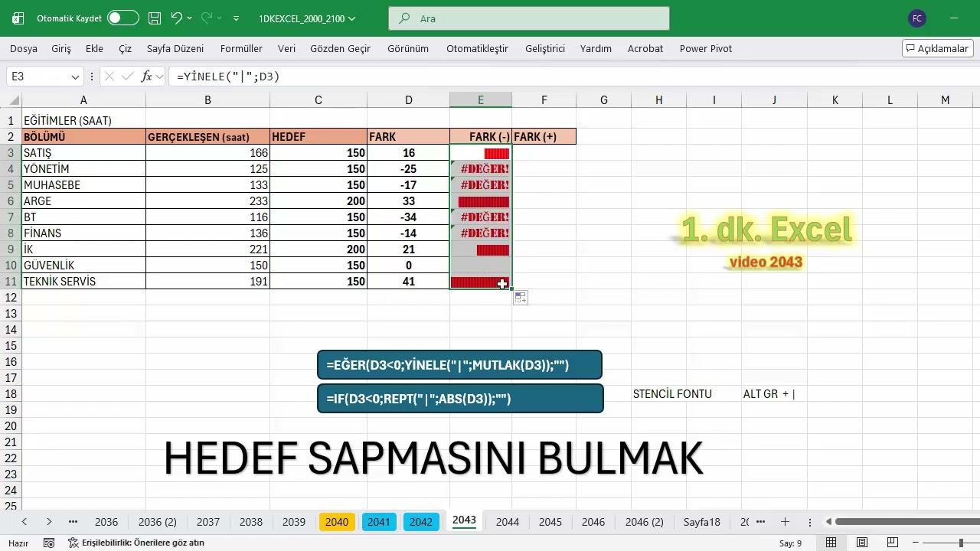Viewport: 980px width, 551px height.
Task: Click the Select All corner triangle
Action: click(x=15, y=101)
